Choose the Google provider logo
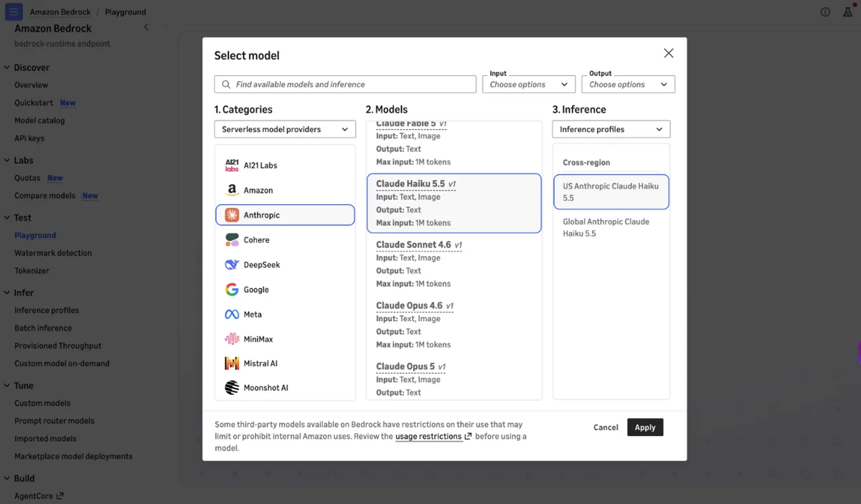The height and width of the screenshot is (504, 861). pyautogui.click(x=232, y=290)
